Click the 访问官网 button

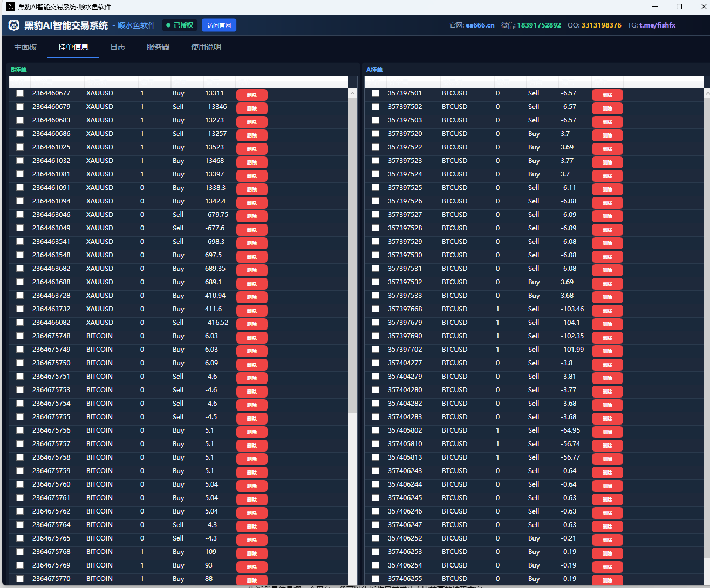[x=219, y=25]
